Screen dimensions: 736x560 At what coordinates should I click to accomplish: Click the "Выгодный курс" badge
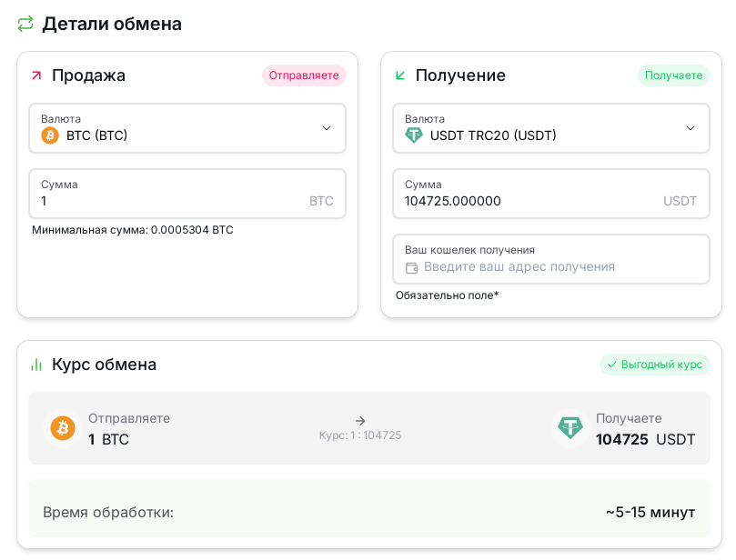tap(655, 365)
